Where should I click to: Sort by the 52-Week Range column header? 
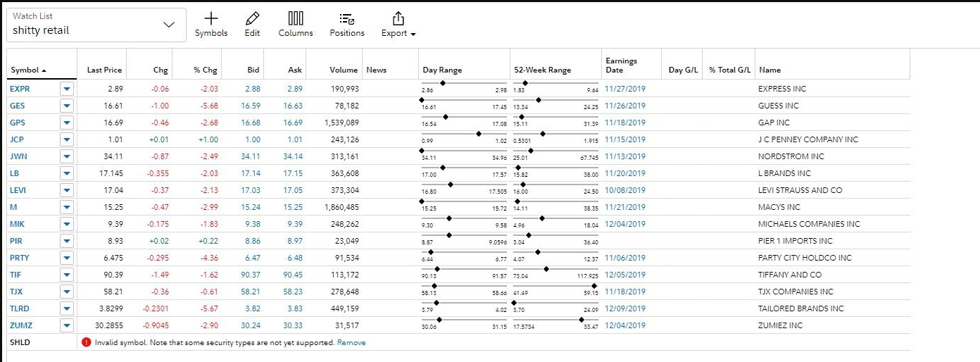point(542,70)
